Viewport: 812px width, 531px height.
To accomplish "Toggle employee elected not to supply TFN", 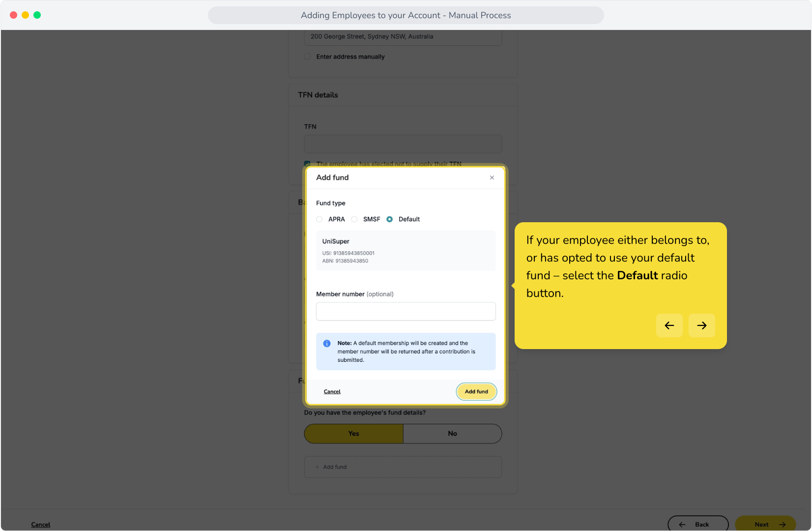I will coord(307,164).
